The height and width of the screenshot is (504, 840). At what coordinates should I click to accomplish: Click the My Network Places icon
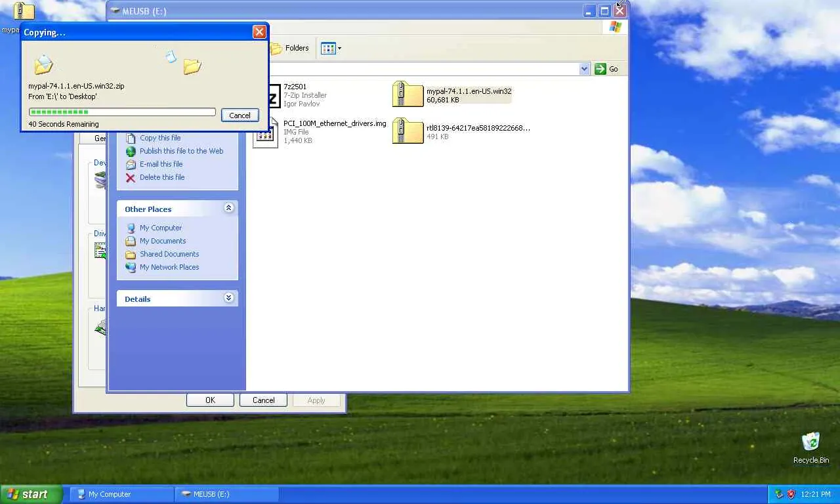(131, 267)
